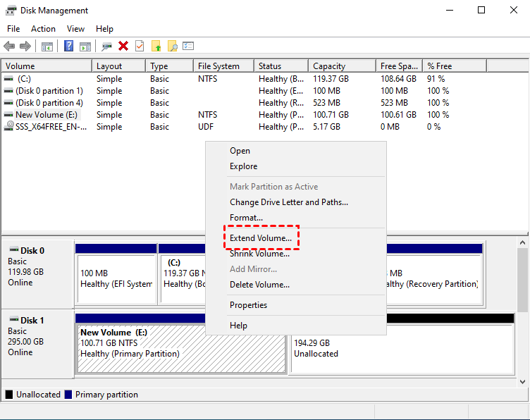This screenshot has height=420, width=530.
Task: Select the 100 MB EFI System partition block
Action: pyautogui.click(x=116, y=274)
